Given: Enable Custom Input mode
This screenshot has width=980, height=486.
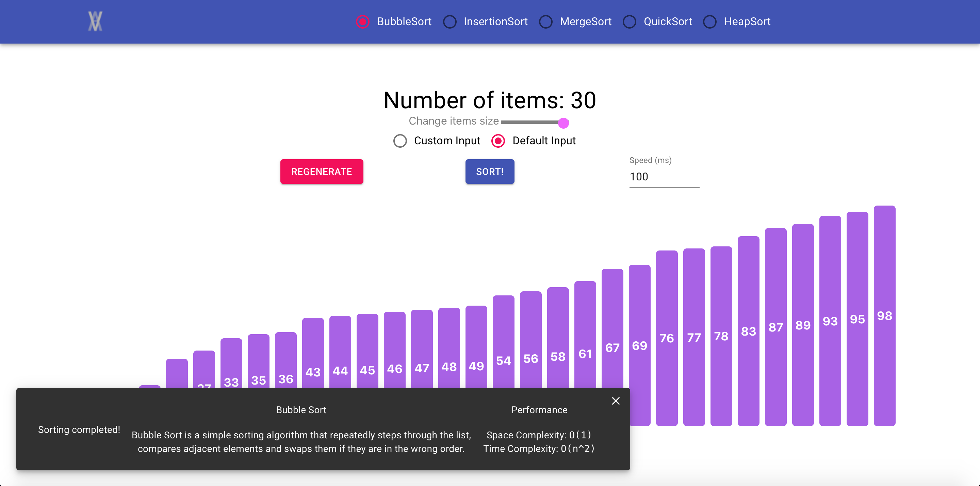Looking at the screenshot, I should click(400, 141).
